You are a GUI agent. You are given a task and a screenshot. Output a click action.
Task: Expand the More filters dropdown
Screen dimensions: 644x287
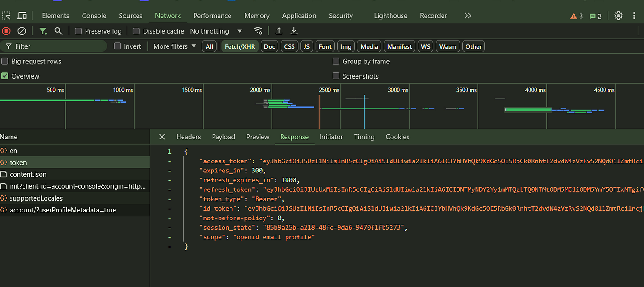click(x=175, y=46)
